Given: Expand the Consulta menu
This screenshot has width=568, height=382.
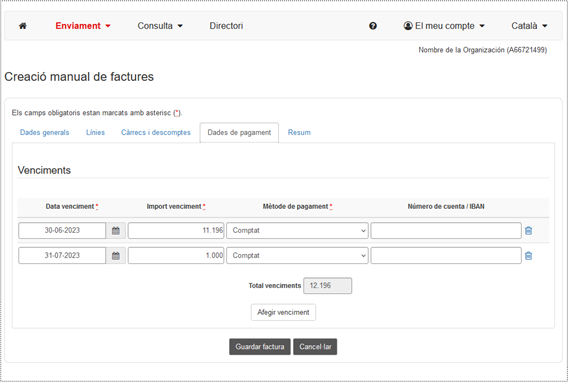Looking at the screenshot, I should pyautogui.click(x=160, y=26).
